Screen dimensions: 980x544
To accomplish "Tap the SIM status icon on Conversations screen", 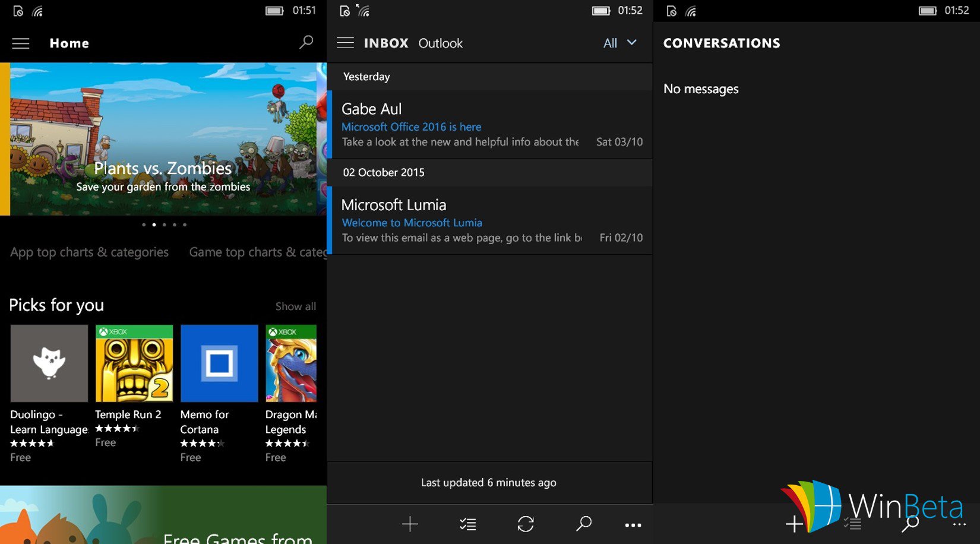I will pos(672,11).
